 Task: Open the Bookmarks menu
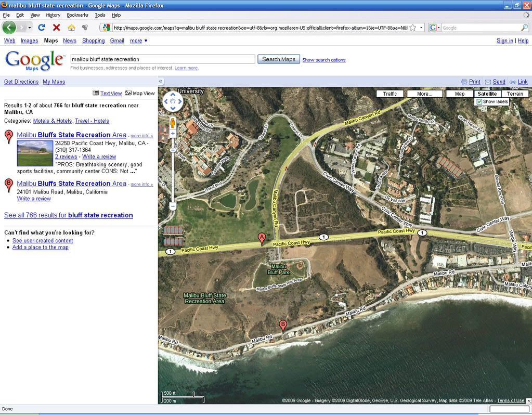click(x=77, y=15)
